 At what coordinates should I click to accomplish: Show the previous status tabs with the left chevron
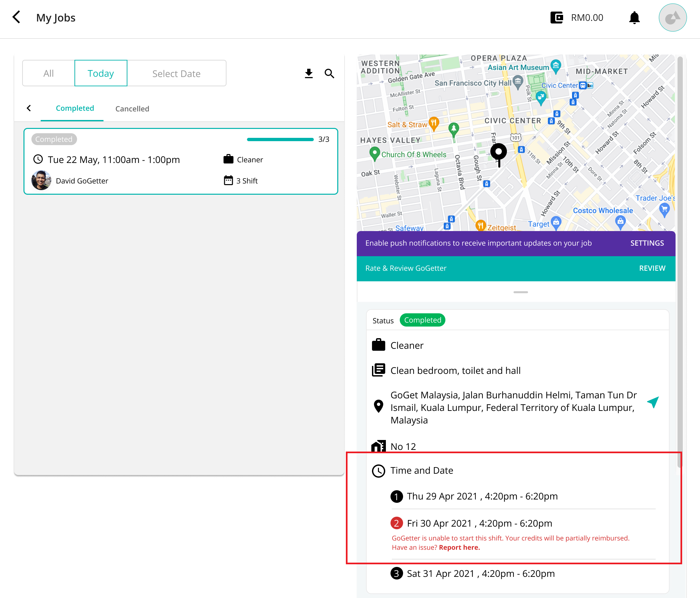pos(29,108)
